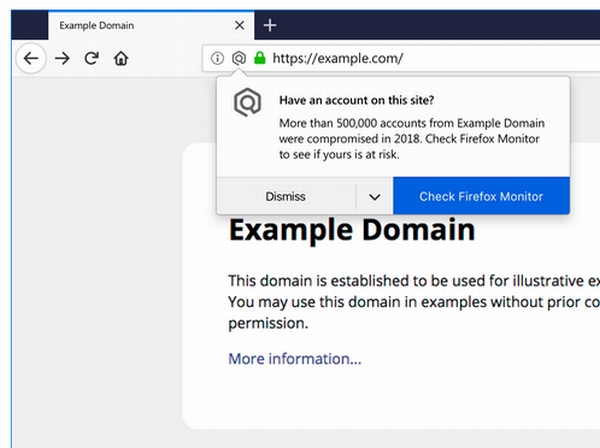Click the illustrative examples paragraph text
Viewport: 600px width, 448px height.
pyautogui.click(x=414, y=302)
